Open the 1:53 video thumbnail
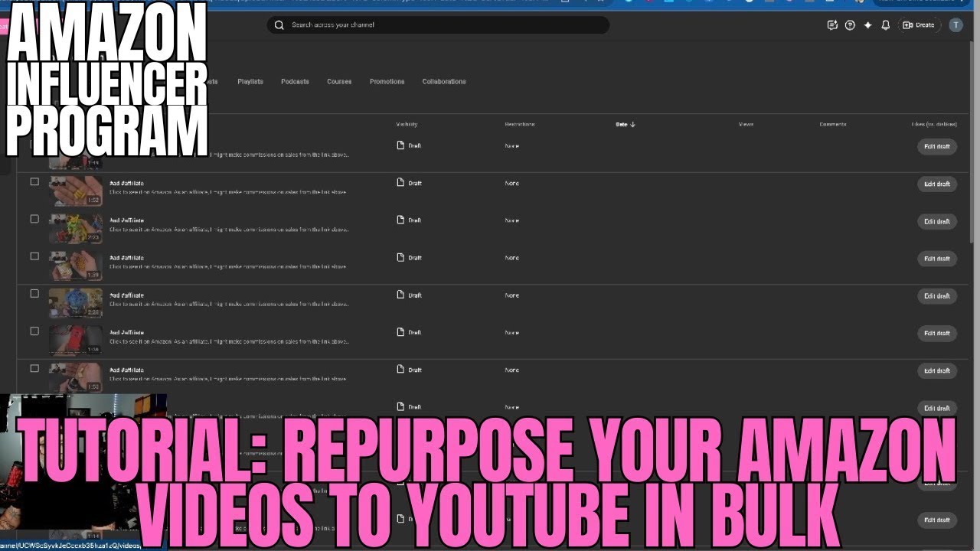The width and height of the screenshot is (980, 551). coord(76,378)
